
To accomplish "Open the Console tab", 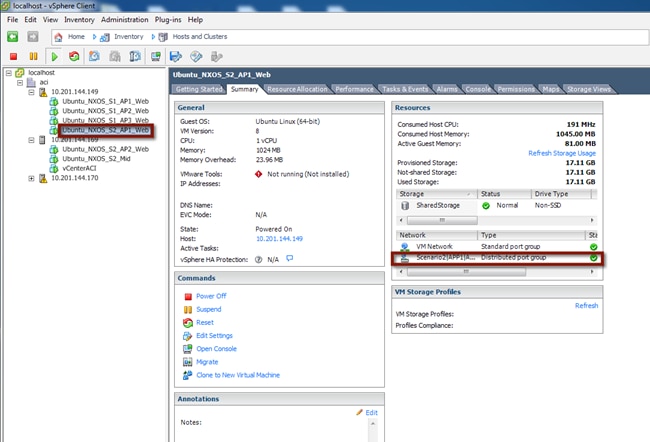I will (478, 89).
